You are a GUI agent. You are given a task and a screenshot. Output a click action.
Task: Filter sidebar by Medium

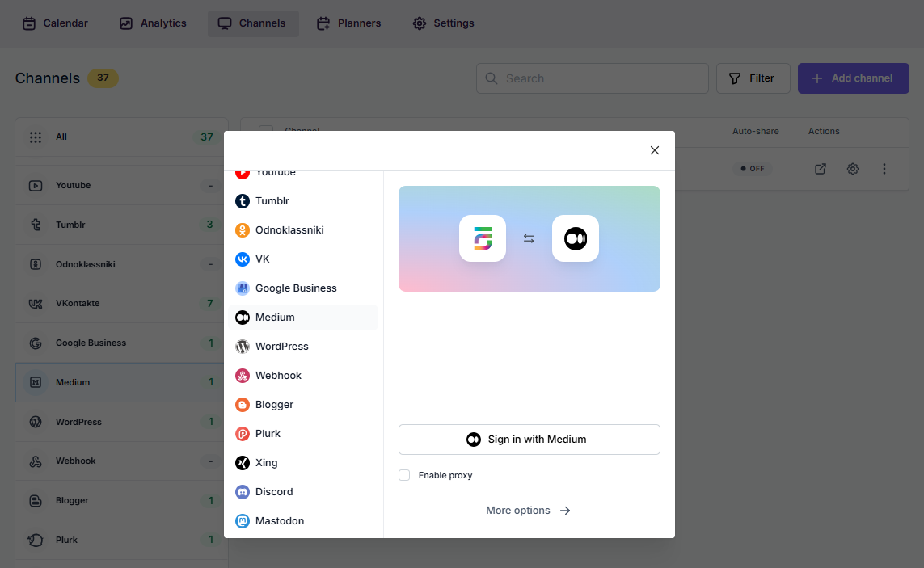tap(121, 382)
